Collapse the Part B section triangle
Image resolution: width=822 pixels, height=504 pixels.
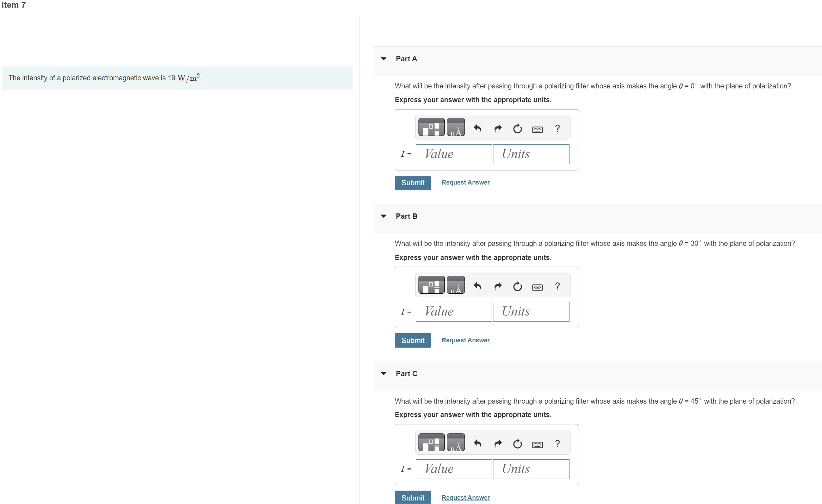[x=384, y=216]
